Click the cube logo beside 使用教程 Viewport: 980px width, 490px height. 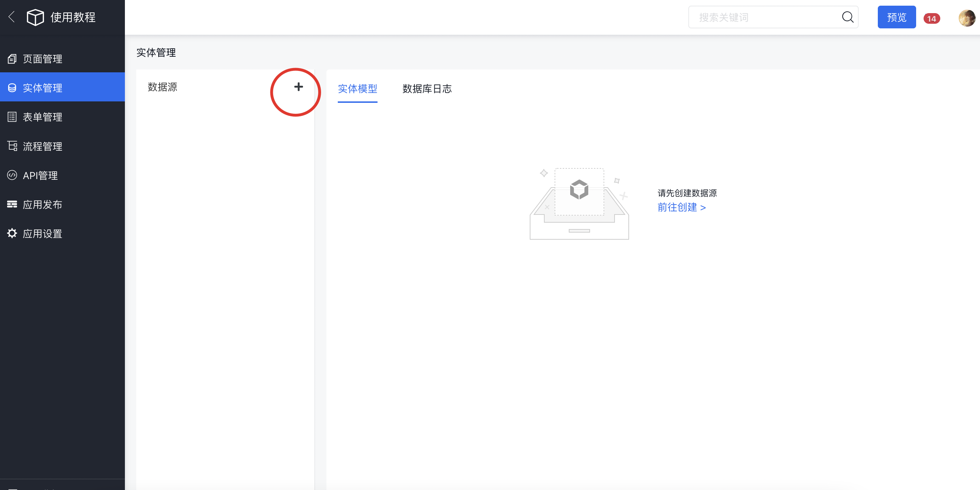coord(35,17)
